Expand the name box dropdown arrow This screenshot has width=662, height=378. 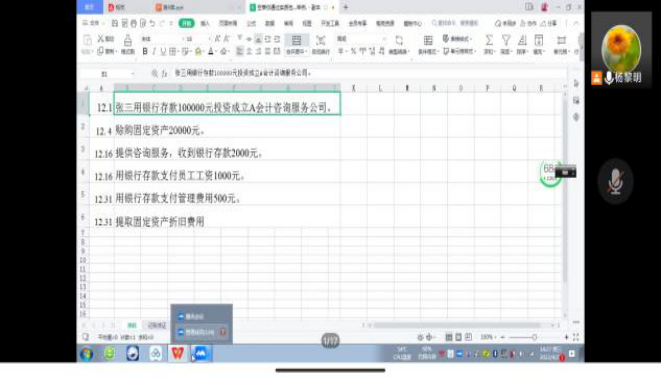(x=133, y=73)
